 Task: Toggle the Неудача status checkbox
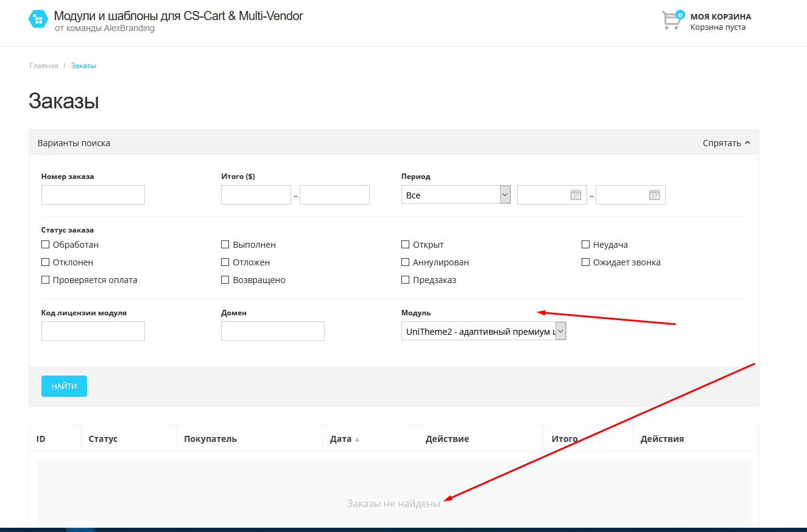586,245
